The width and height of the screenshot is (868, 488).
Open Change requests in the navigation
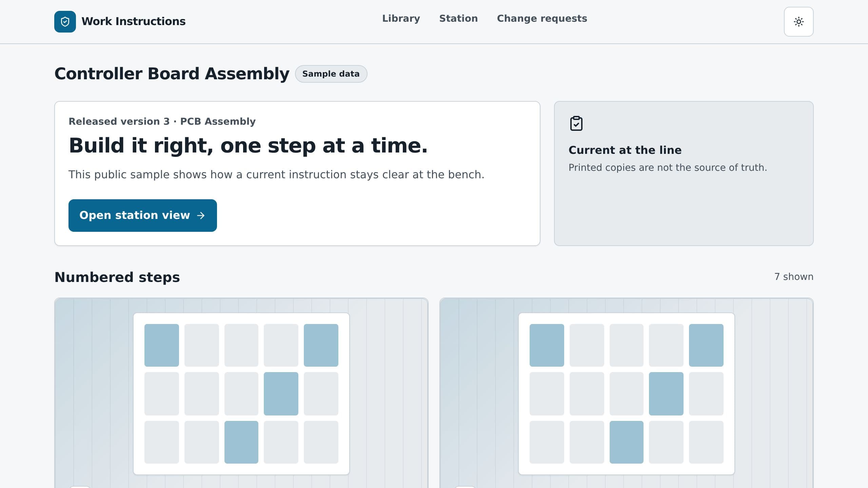542,18
